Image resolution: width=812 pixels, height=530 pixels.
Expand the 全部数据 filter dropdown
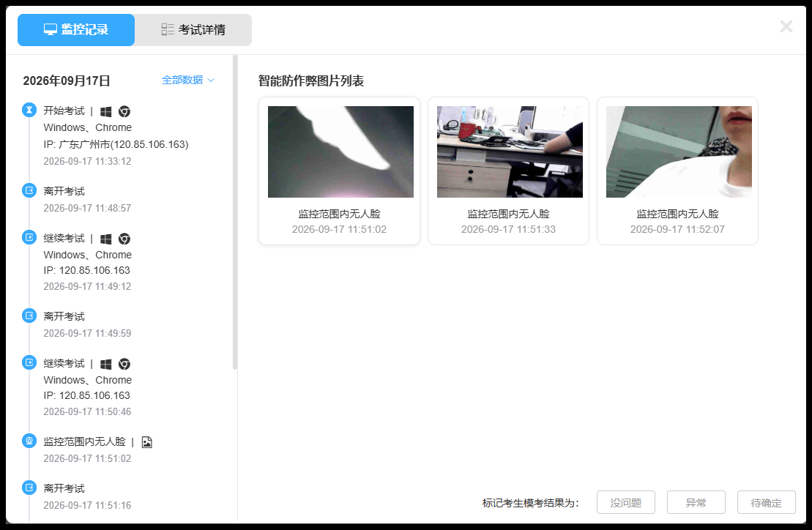(188, 80)
